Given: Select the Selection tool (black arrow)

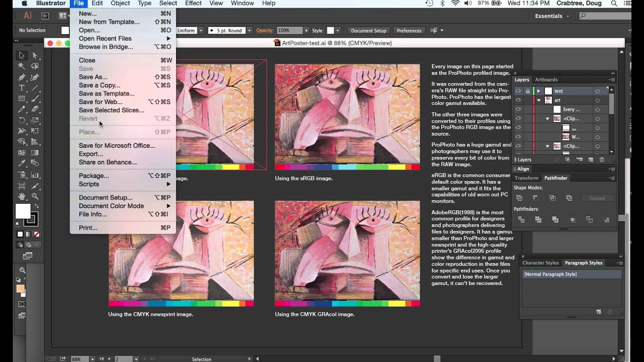Looking at the screenshot, I should tap(22, 56).
